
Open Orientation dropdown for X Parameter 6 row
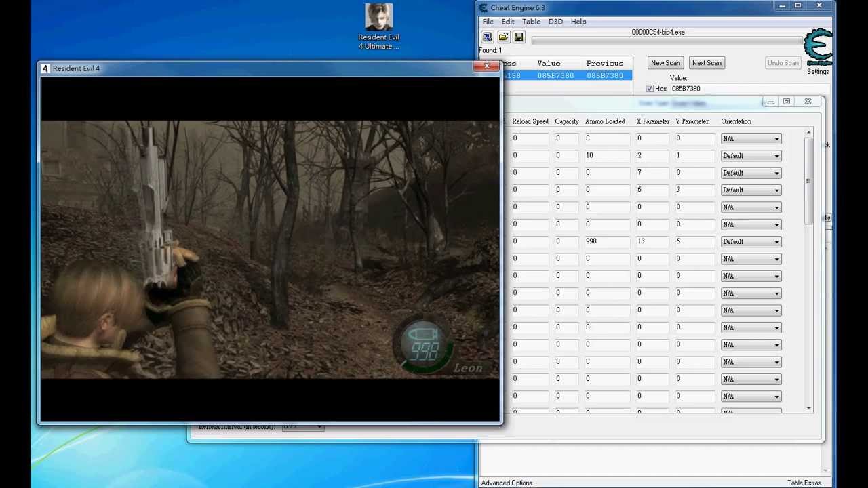(751, 190)
